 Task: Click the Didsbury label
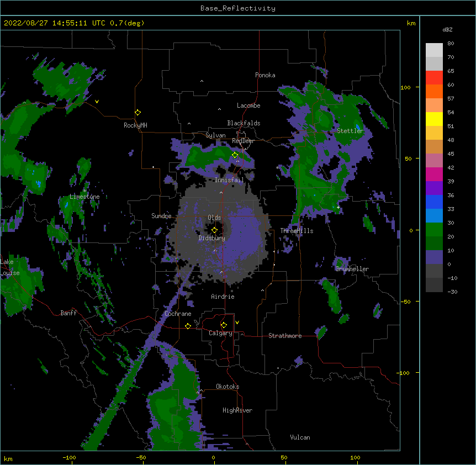[x=211, y=238]
